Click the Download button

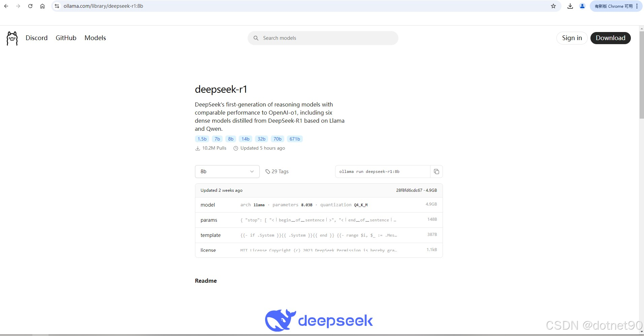[611, 38]
